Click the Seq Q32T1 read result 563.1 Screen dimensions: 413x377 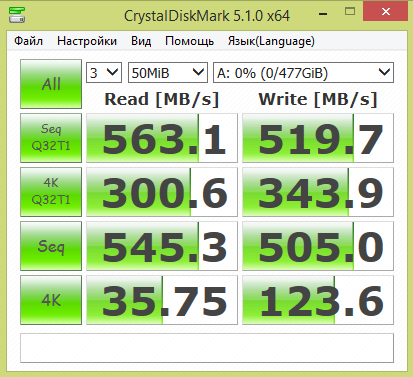pyautogui.click(x=162, y=138)
